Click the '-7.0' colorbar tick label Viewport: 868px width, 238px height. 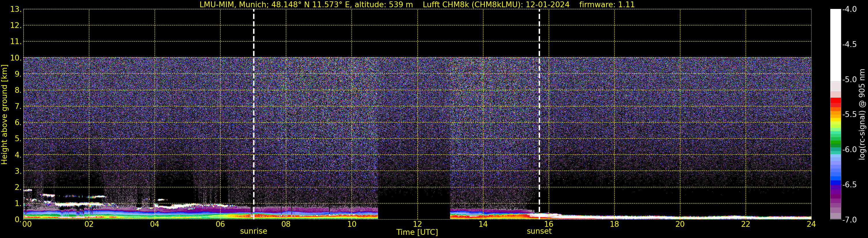click(849, 220)
